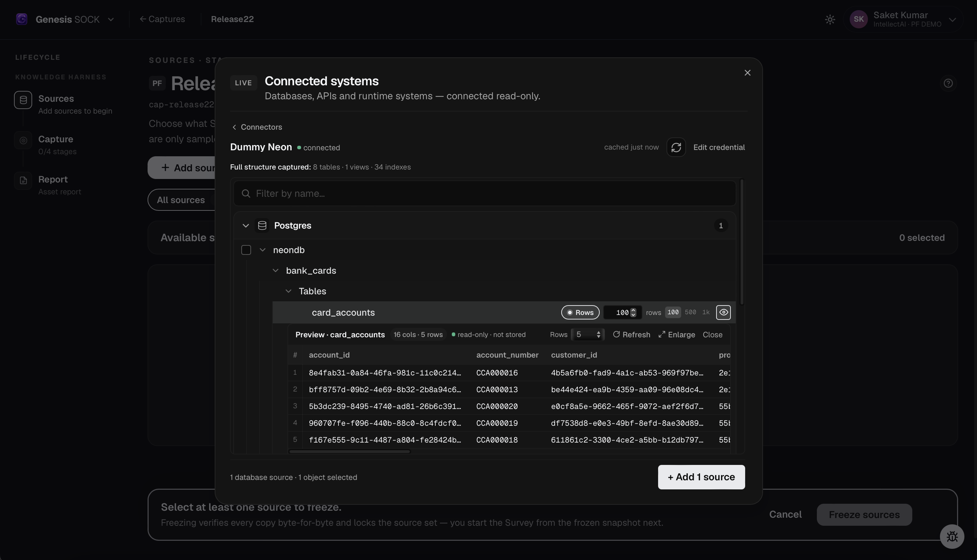
Task: Collapse the bank_cards schema
Action: [x=276, y=270]
